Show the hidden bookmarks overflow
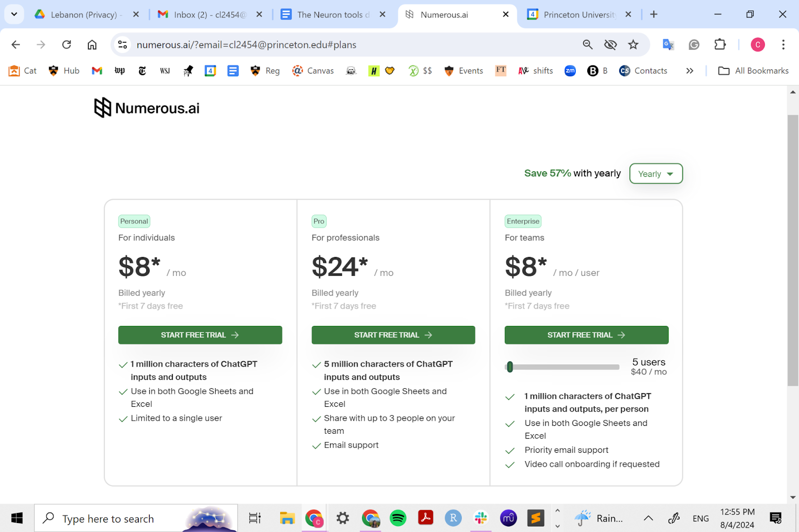This screenshot has width=799, height=532. pyautogui.click(x=690, y=71)
